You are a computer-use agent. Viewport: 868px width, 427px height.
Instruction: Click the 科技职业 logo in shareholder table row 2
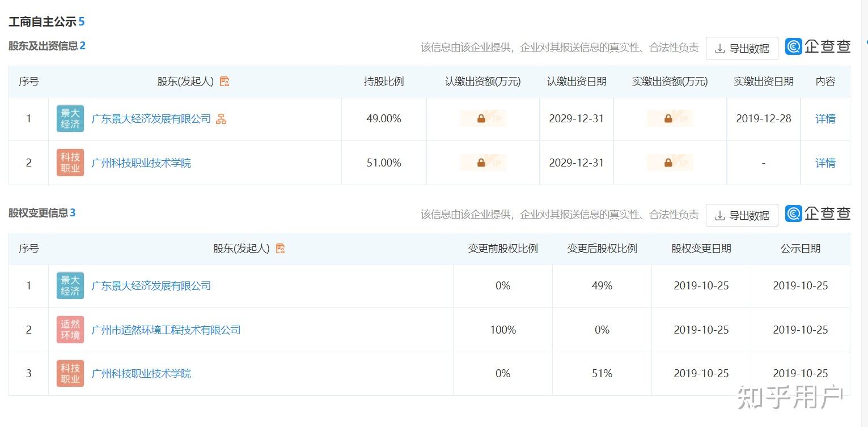coord(70,163)
